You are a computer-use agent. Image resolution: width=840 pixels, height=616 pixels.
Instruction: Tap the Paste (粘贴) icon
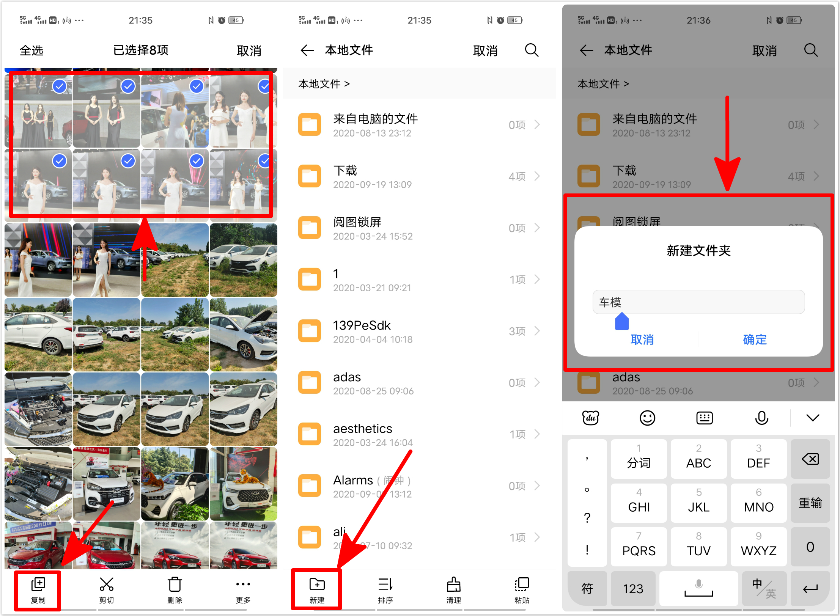point(522,584)
